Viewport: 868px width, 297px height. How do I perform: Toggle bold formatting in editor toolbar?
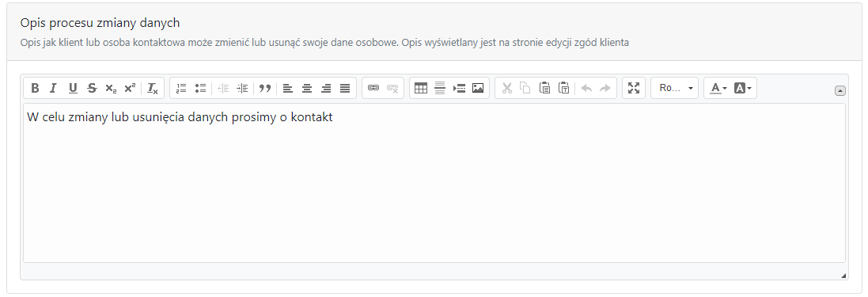[x=35, y=88]
